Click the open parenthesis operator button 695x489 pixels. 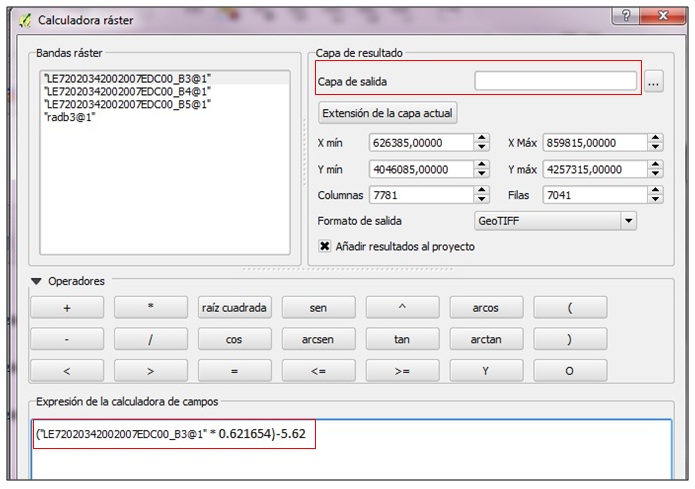[570, 308]
